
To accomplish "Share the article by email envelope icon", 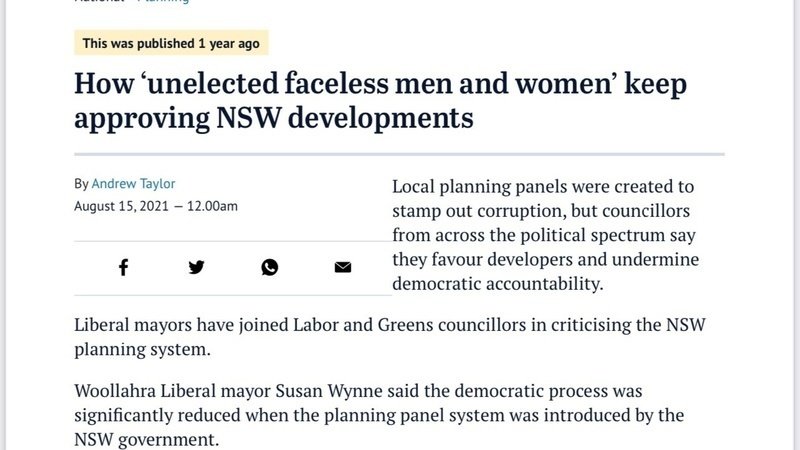I will pos(343,267).
